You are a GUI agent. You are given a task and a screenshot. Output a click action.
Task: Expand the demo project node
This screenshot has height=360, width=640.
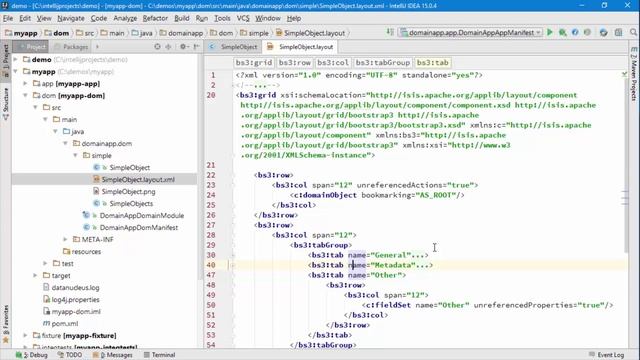[x=16, y=60]
